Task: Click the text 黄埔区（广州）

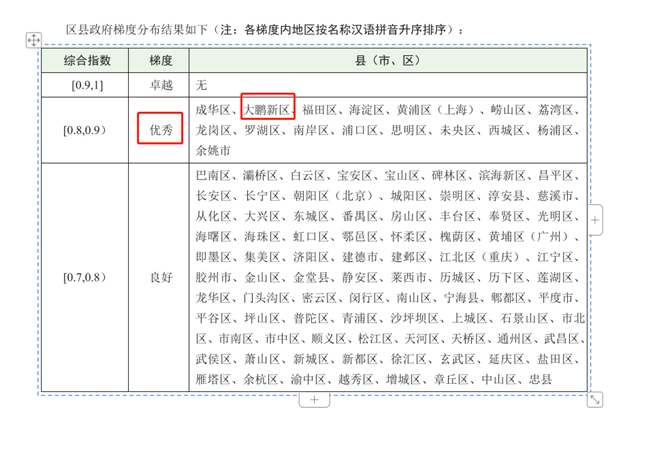Action: tap(529, 237)
